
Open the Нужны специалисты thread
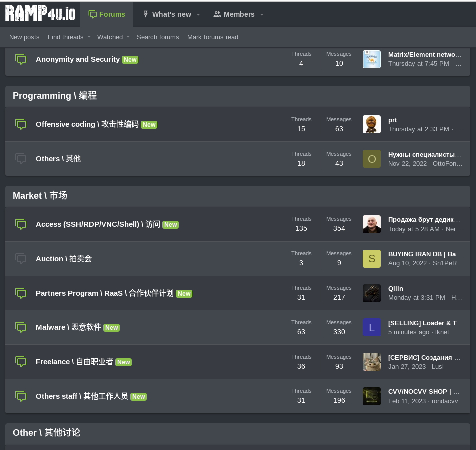425,155
